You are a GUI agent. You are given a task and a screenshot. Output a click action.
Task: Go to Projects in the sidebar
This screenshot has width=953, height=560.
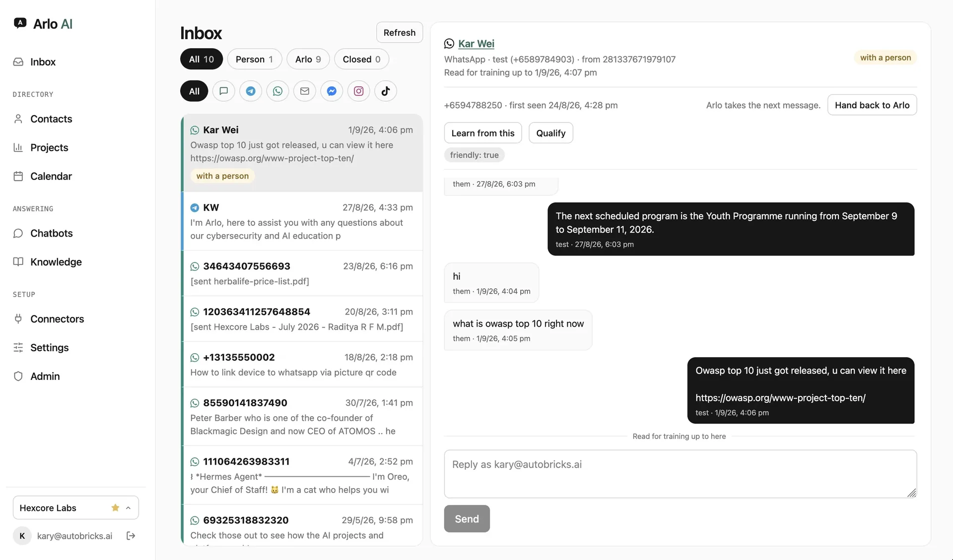click(49, 148)
